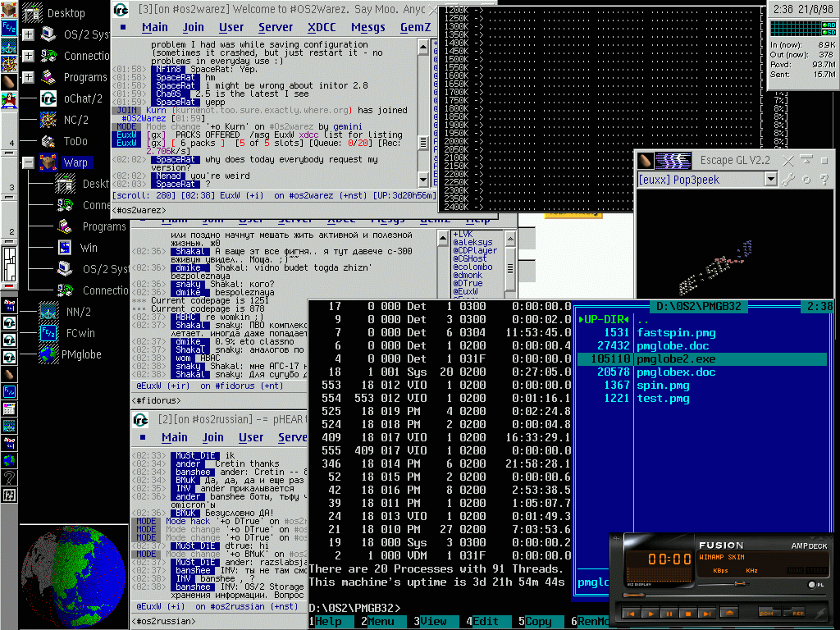
Task: Open the FCwin icon in the tree
Action: point(48,333)
